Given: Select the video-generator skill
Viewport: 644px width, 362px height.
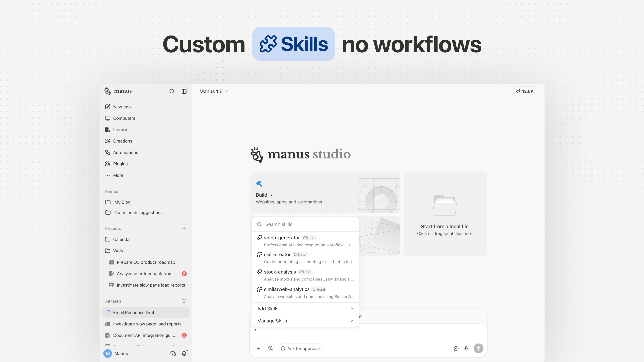Looking at the screenshot, I should (x=305, y=241).
